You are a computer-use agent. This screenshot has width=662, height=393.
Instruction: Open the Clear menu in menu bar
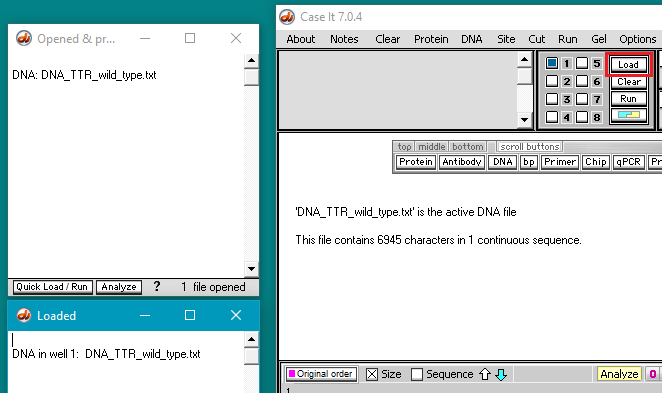point(387,39)
